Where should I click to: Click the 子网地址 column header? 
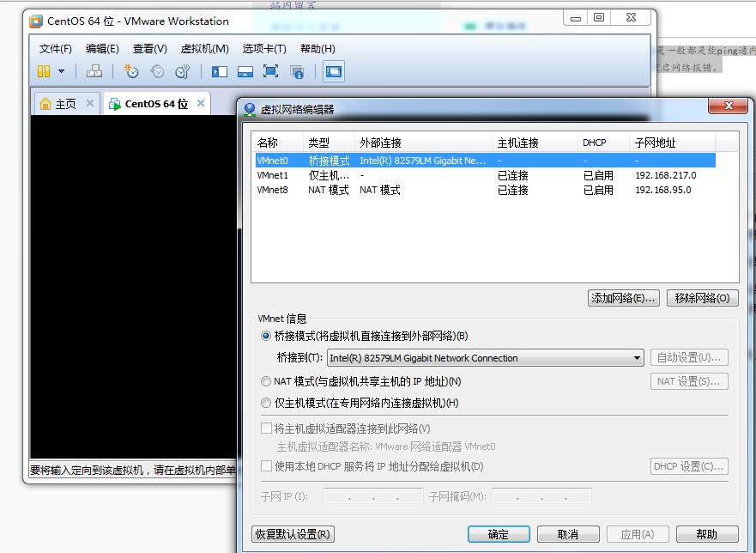point(672,143)
